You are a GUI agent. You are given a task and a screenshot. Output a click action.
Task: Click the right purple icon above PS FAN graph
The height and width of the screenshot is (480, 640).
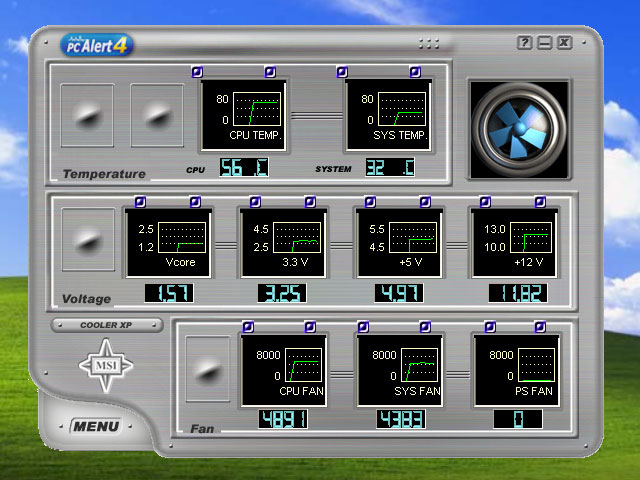coord(540,327)
